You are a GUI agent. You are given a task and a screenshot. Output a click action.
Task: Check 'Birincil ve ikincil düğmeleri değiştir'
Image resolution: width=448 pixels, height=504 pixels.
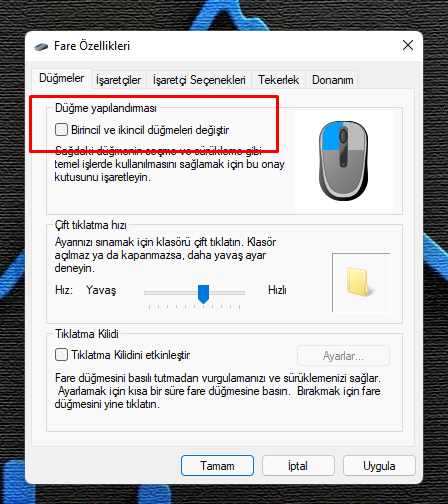pyautogui.click(x=61, y=129)
